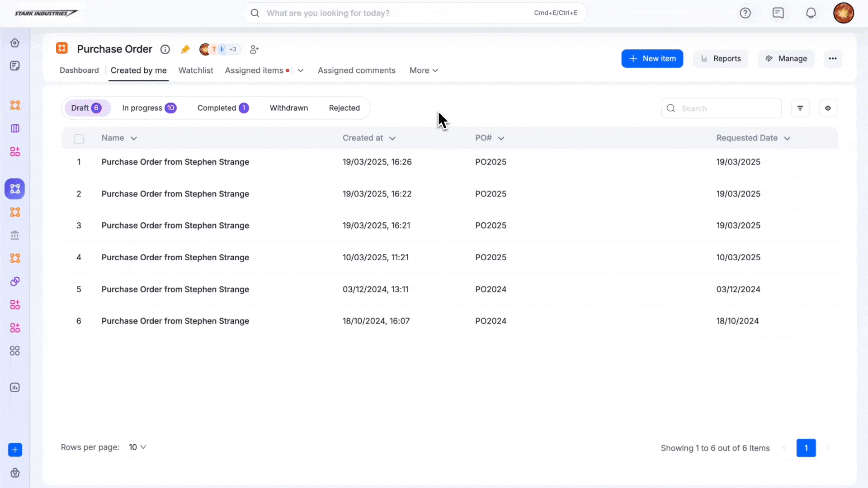Click the blue plus button in sidebar
The height and width of the screenshot is (488, 868).
coord(15,450)
